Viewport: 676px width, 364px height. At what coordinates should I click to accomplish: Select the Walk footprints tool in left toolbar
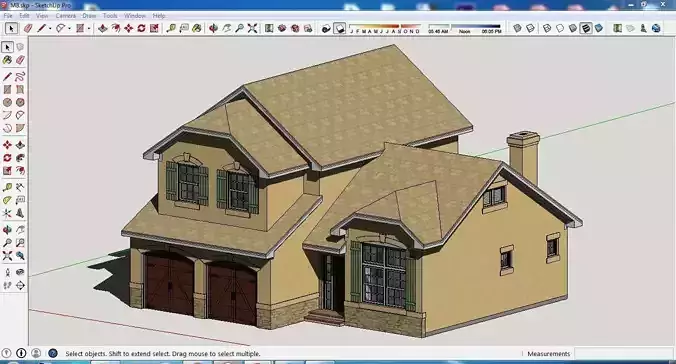point(7,286)
